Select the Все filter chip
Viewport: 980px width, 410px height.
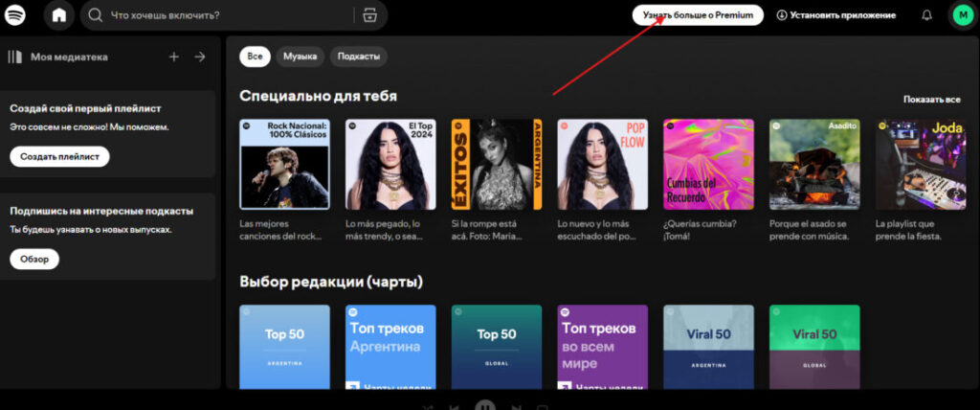pos(255,57)
